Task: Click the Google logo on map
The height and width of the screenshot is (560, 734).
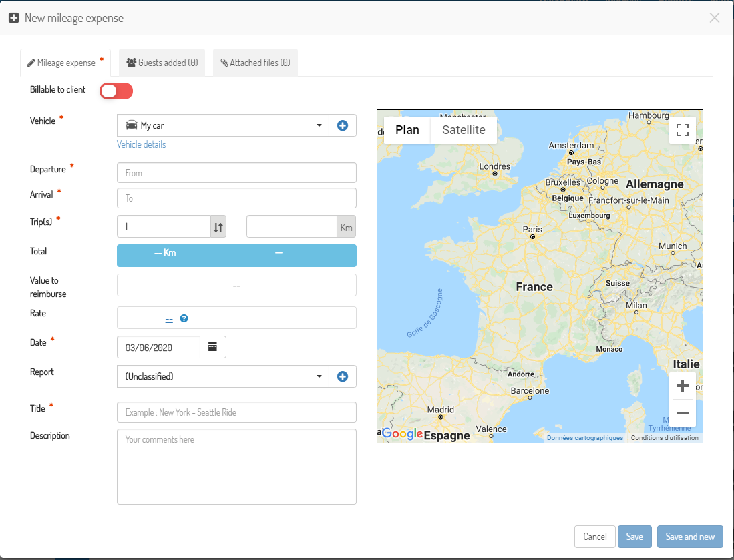Action: click(402, 434)
